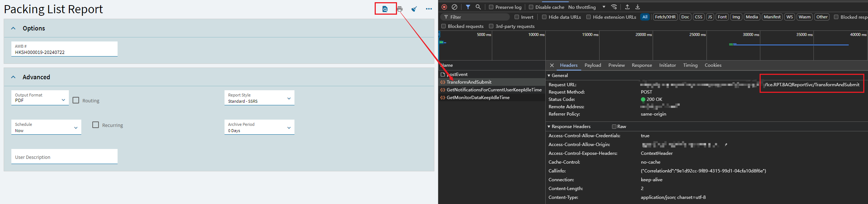This screenshot has height=204, width=868.
Task: Click export HAR download arrow
Action: pos(638,7)
